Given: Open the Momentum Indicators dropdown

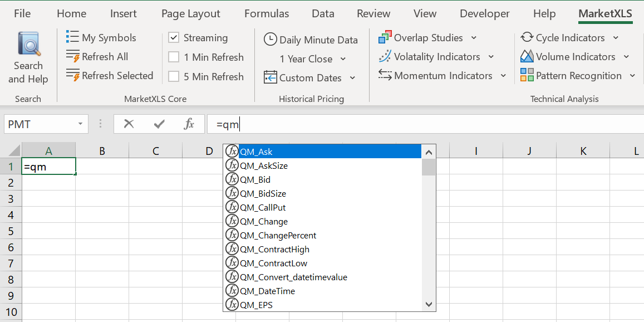Looking at the screenshot, I should (504, 75).
